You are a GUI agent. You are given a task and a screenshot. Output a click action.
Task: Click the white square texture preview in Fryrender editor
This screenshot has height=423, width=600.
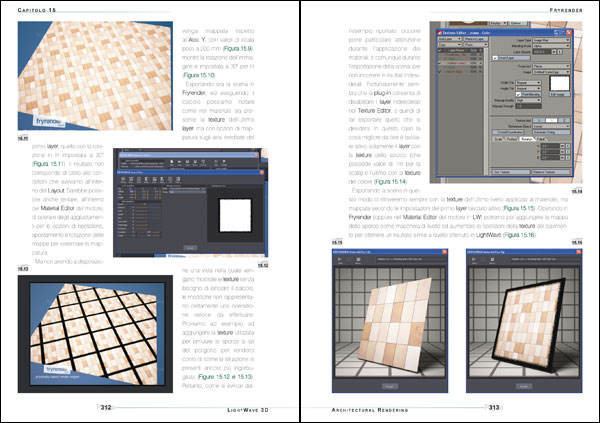[235, 215]
